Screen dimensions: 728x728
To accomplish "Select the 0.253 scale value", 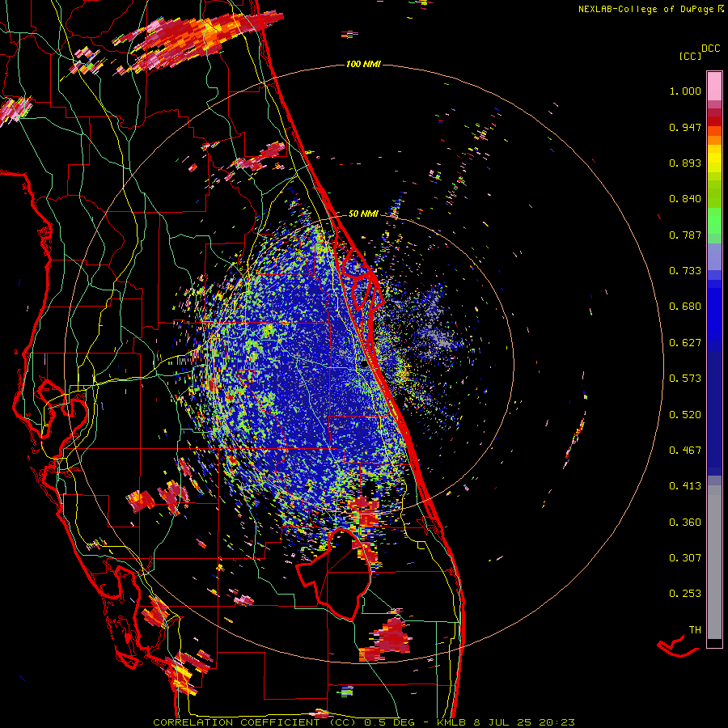I will pos(685,594).
